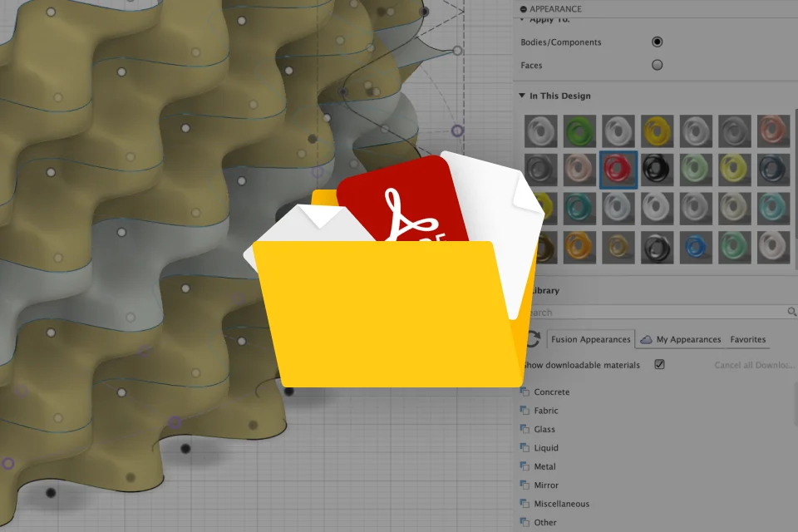This screenshot has width=798, height=532.
Task: Choose the teal material thumbnail
Action: click(579, 208)
